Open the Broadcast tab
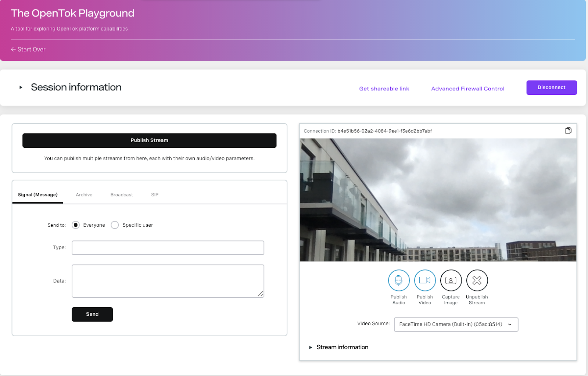 (122, 195)
